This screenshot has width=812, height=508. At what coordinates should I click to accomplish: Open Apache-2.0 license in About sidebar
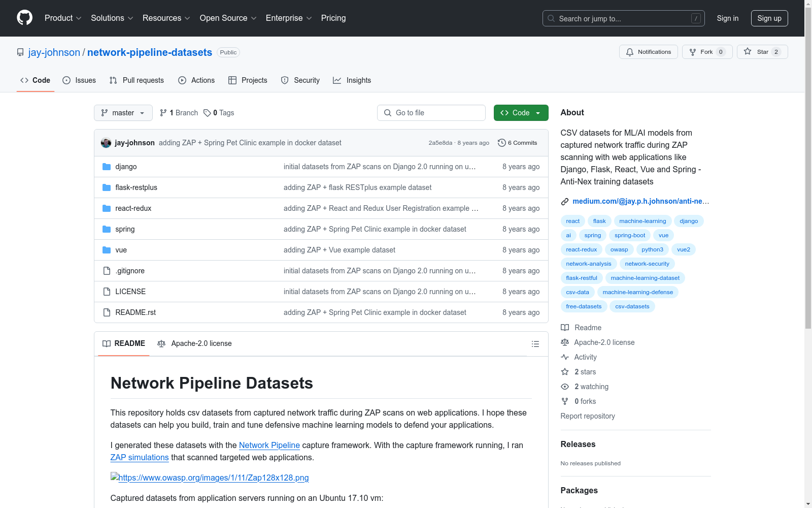coord(598,342)
